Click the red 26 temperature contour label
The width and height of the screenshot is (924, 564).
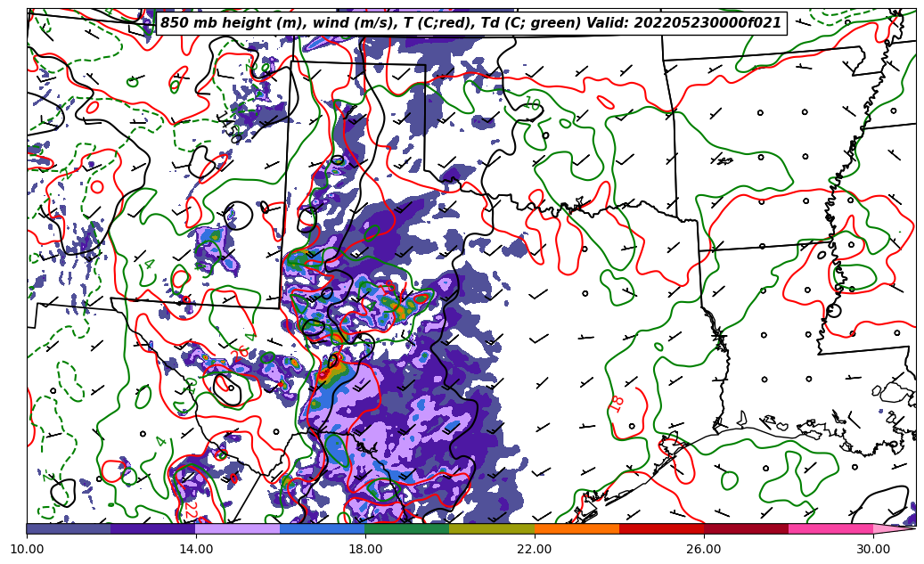click(240, 352)
